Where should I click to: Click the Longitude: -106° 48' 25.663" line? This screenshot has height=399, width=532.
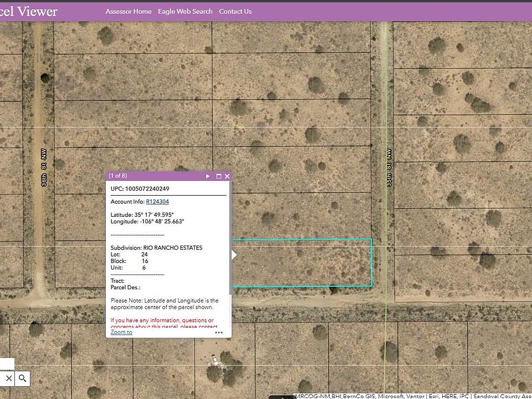click(147, 222)
